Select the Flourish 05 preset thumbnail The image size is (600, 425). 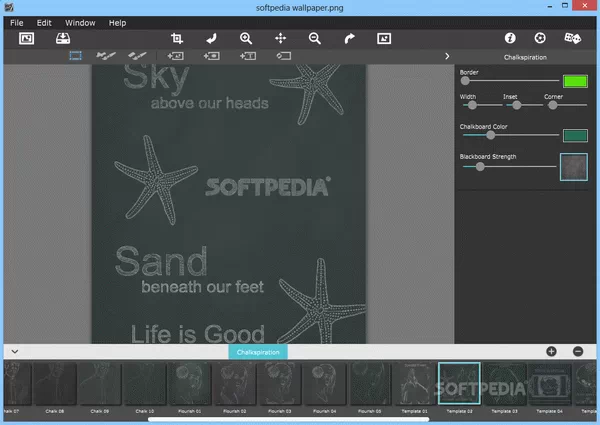click(x=369, y=384)
